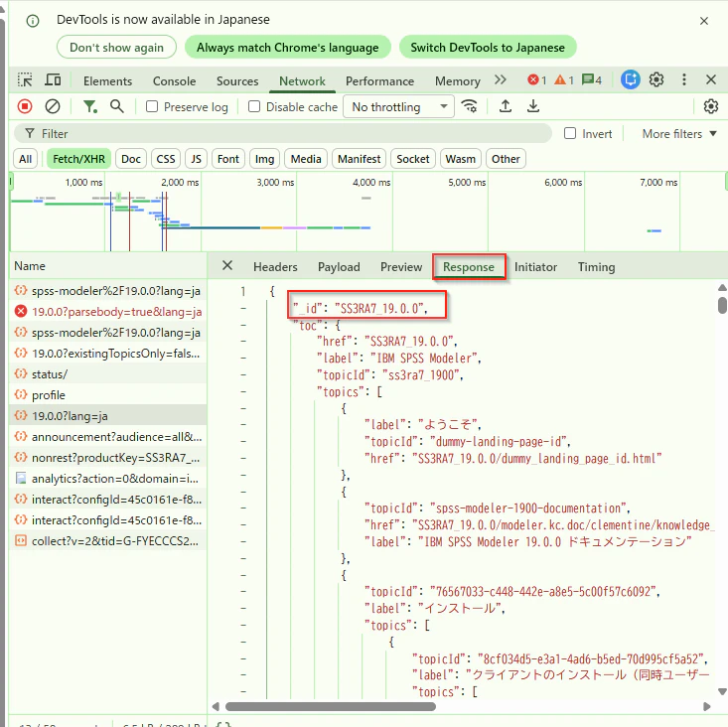Check the Invert filter checkbox
Image resolution: width=728 pixels, height=727 pixels.
(570, 134)
